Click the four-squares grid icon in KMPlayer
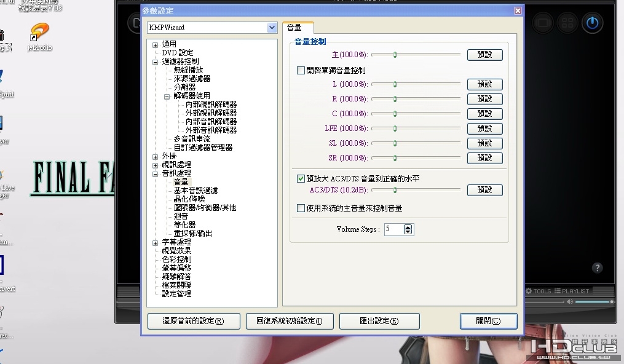Screen dimensions: 624x364 point(567,23)
